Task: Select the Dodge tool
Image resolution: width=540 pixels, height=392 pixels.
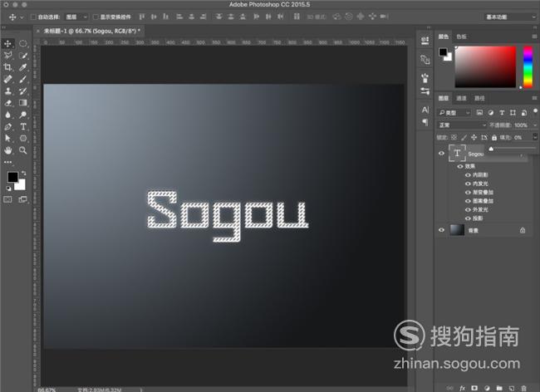Action: [22, 115]
